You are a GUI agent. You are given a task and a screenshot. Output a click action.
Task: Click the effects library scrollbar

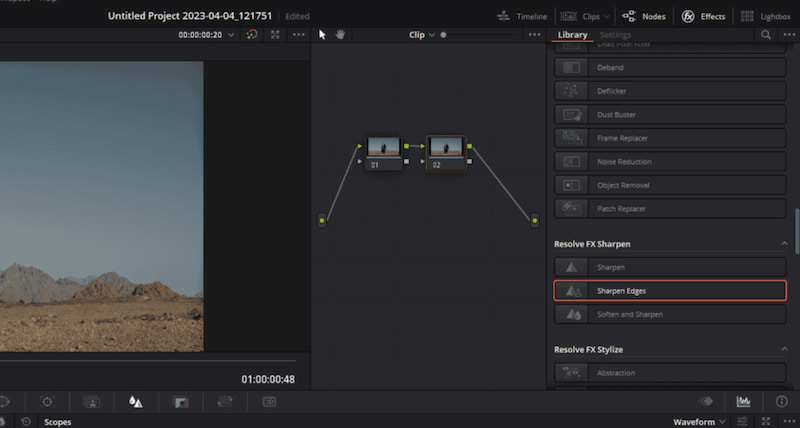coord(797,231)
